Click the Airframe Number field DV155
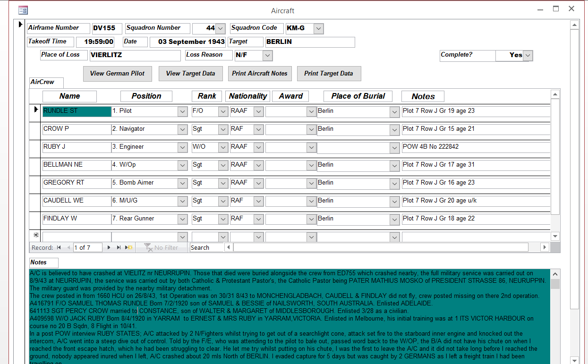The width and height of the screenshot is (588, 364). 107,28
